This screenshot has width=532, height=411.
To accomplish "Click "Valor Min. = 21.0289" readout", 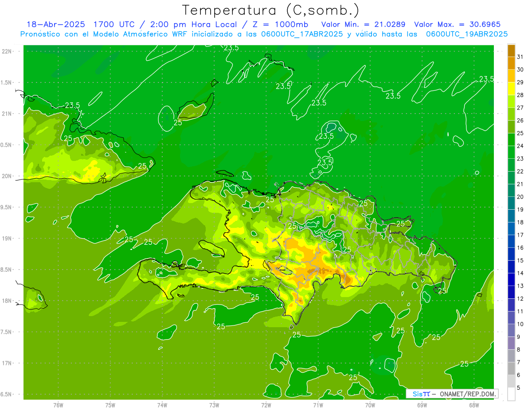I will point(363,25).
